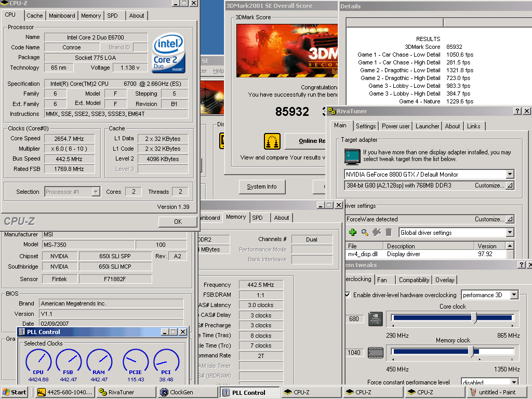Click the Frequency 442.5 MHz memory value
Viewport: 532px width, 399px height.
(261, 285)
